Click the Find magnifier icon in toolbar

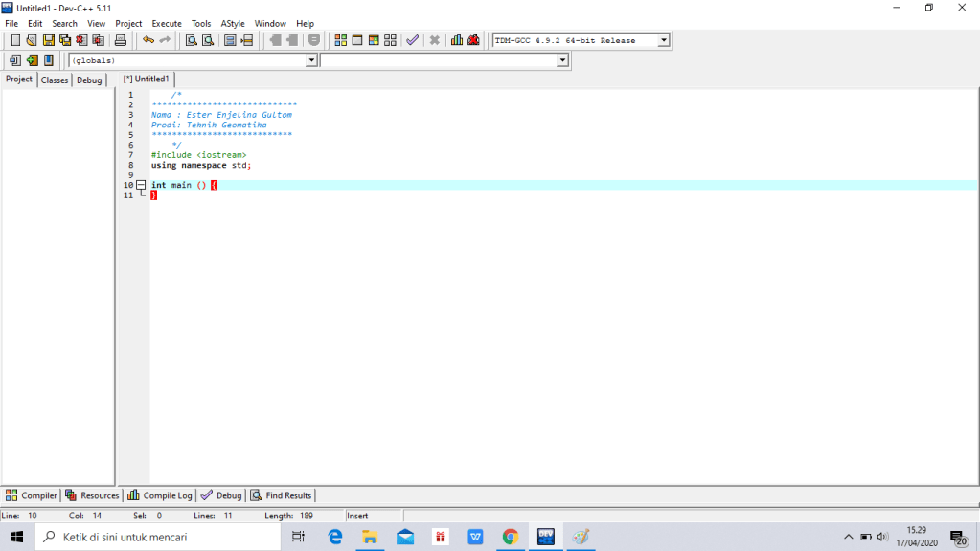191,40
